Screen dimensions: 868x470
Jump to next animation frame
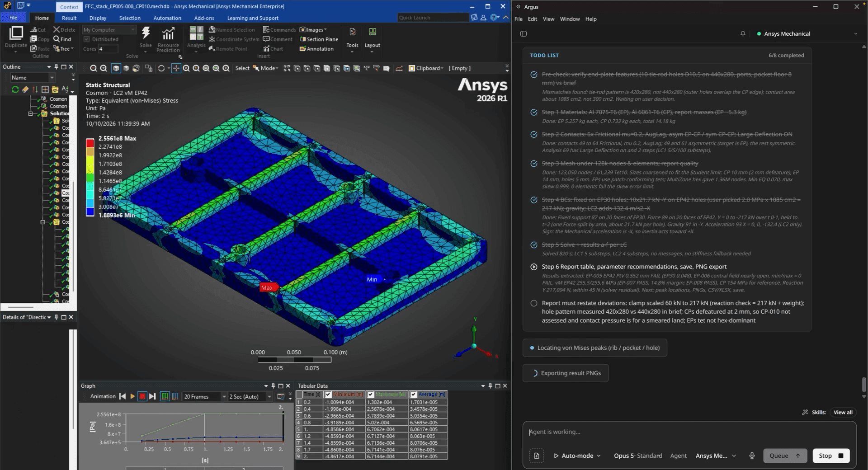152,396
